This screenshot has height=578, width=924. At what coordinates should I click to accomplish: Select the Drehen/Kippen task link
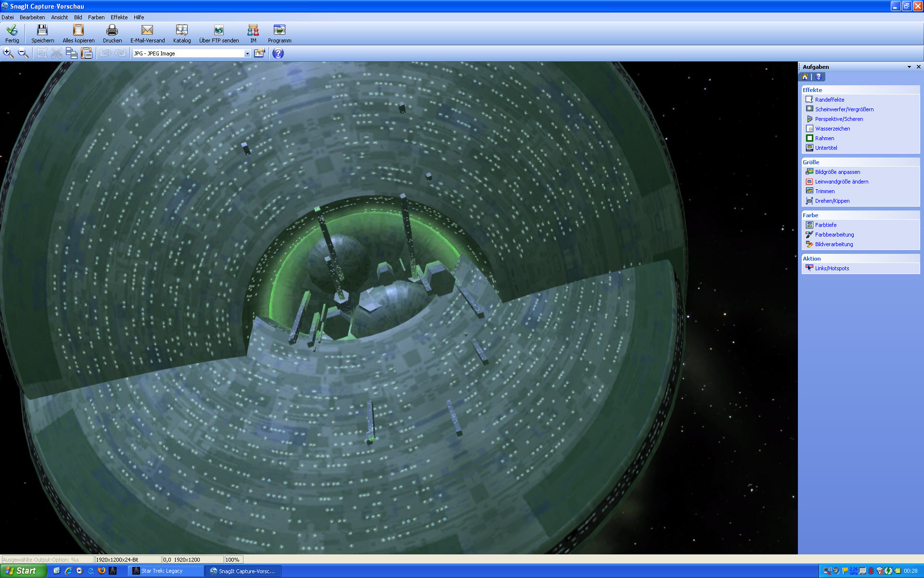click(x=832, y=201)
